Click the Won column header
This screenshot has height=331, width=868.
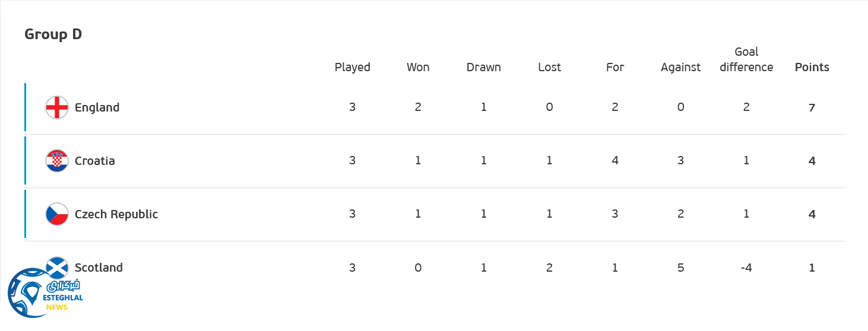point(418,67)
